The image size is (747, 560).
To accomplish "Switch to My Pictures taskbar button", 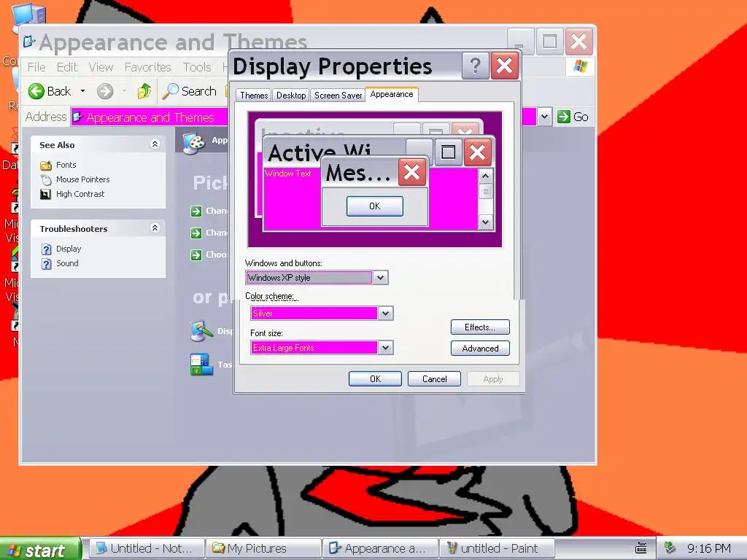I will tap(263, 548).
